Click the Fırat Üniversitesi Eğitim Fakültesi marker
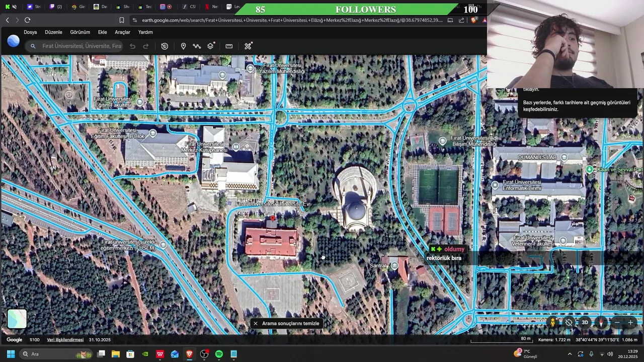644x362 pixels. tap(140, 102)
